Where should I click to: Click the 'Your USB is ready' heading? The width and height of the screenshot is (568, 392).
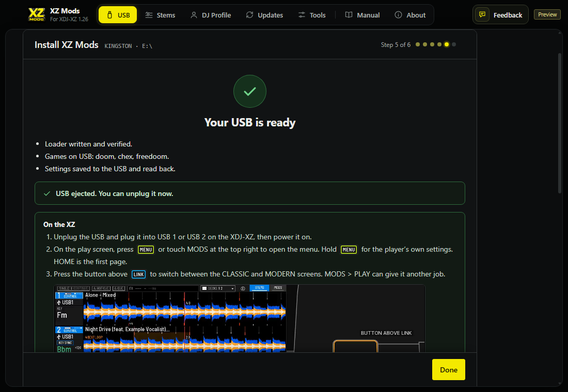[250, 122]
